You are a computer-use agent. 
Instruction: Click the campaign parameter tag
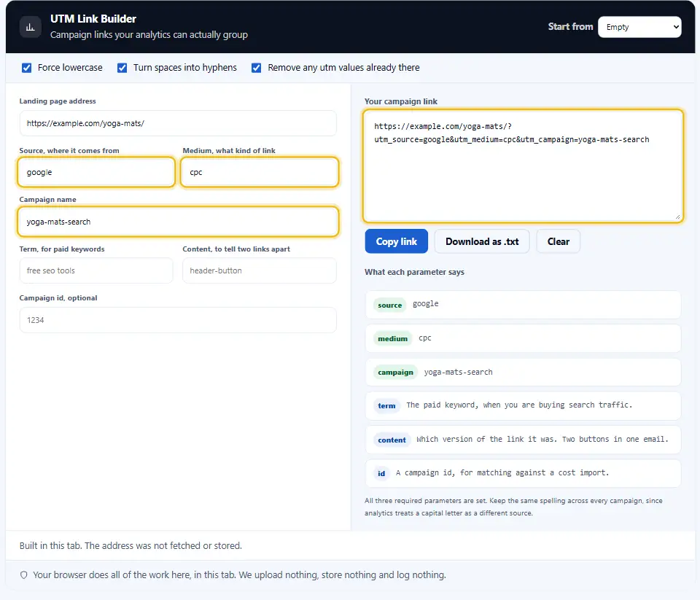395,373
